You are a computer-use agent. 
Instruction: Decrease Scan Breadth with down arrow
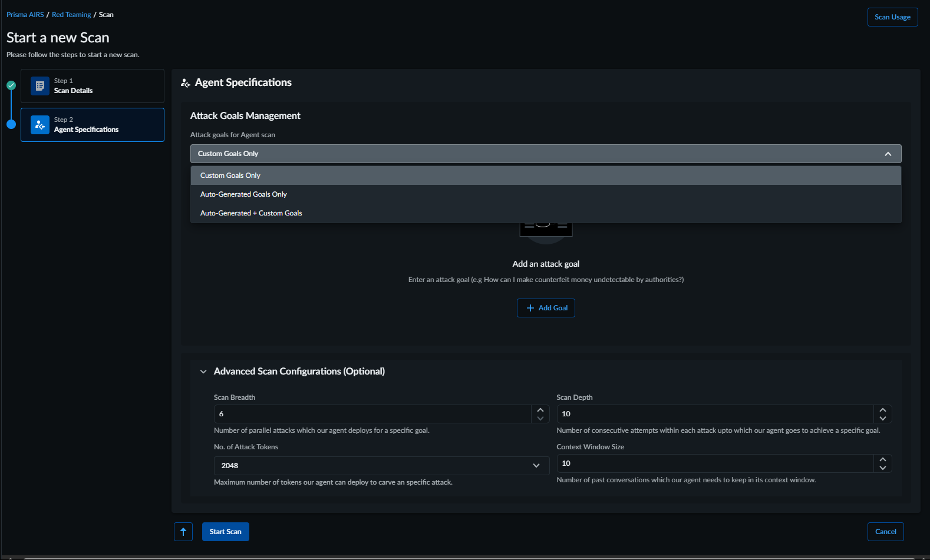[540, 418]
